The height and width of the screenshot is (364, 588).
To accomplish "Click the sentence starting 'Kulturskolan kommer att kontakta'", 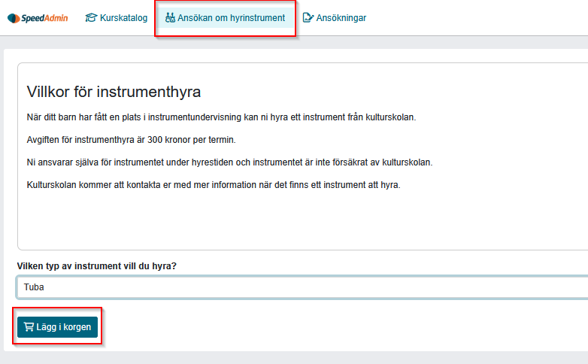I will point(214,185).
